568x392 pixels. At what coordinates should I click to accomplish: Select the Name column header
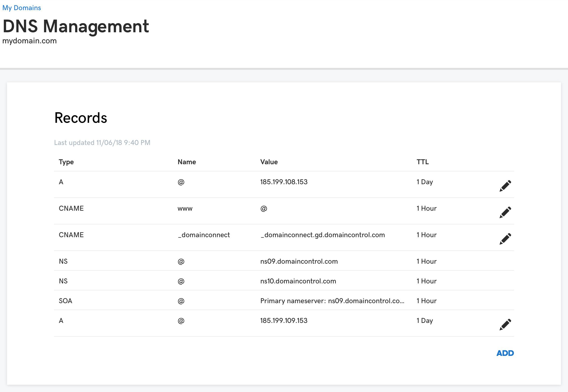point(187,162)
